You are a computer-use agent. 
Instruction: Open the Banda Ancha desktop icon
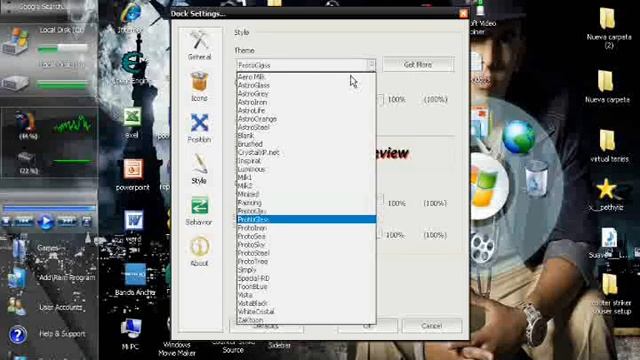(x=135, y=280)
